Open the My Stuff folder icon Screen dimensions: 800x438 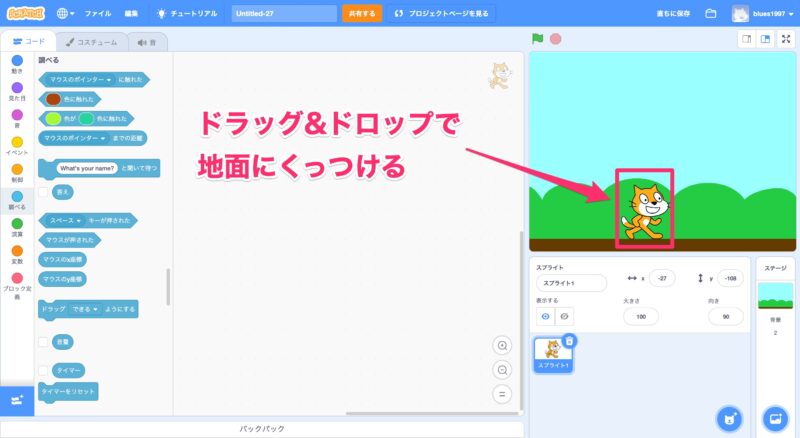pyautogui.click(x=711, y=14)
